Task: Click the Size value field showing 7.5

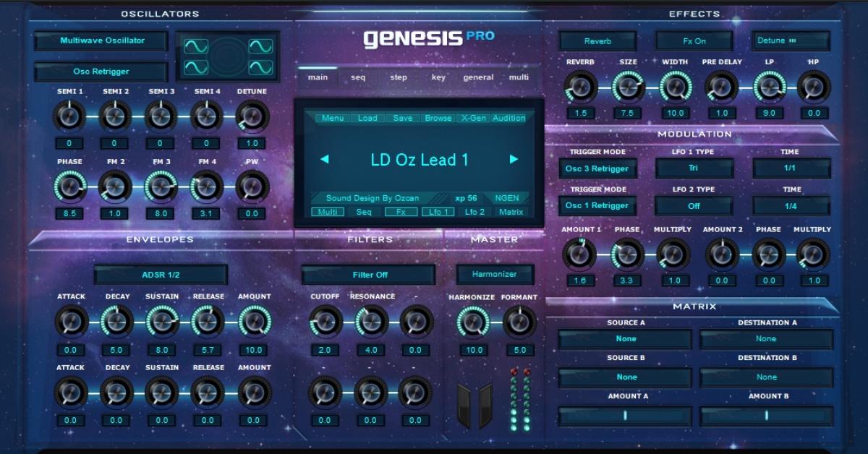Action: [628, 113]
